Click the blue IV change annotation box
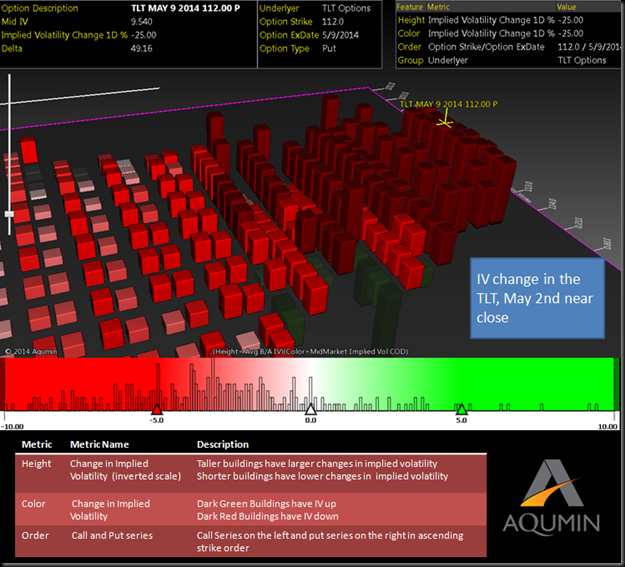This screenshot has width=625, height=567. tap(537, 298)
